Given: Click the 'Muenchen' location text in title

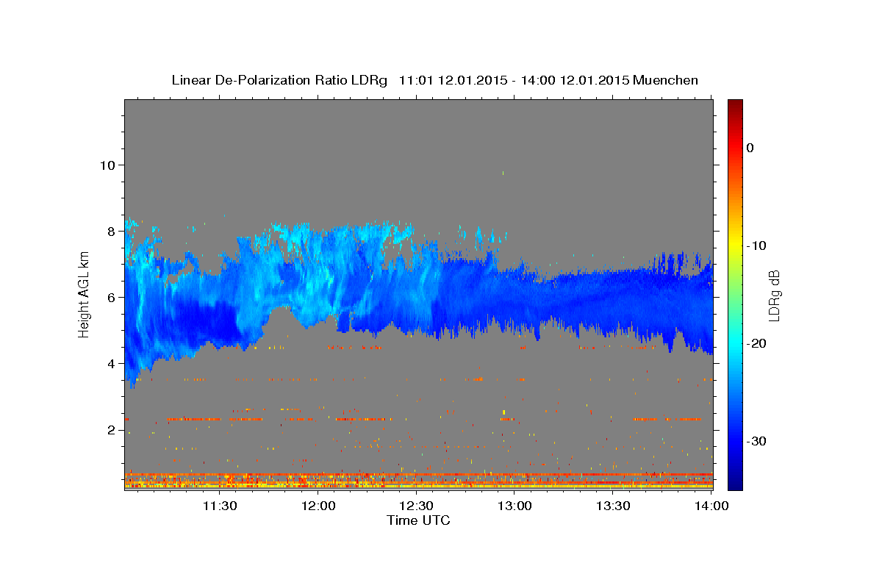Looking at the screenshot, I should pos(667,80).
